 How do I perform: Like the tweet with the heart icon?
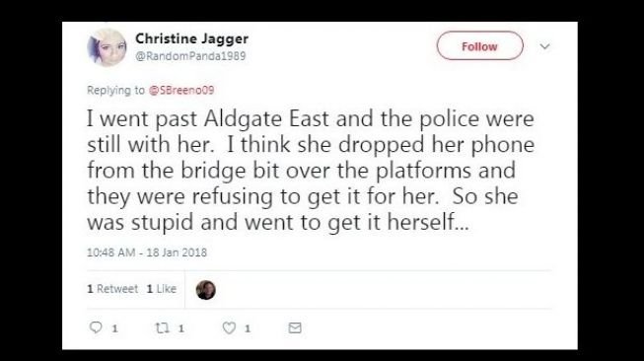(229, 327)
